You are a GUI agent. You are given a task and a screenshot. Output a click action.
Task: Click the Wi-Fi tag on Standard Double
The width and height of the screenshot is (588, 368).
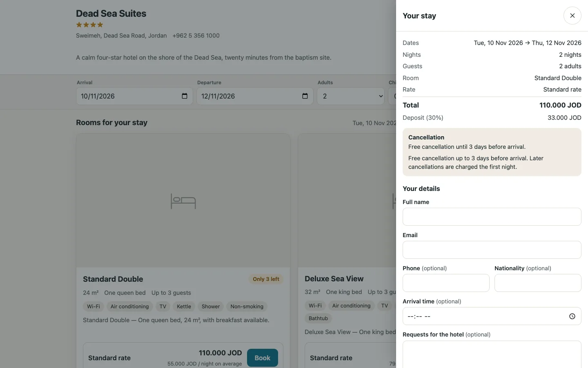(94, 306)
